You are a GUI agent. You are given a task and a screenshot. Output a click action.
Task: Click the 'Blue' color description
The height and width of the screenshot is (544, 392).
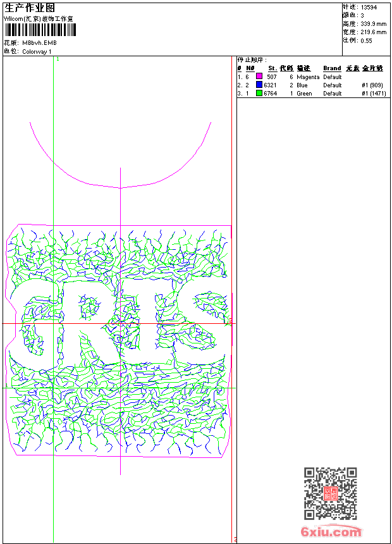(x=302, y=85)
